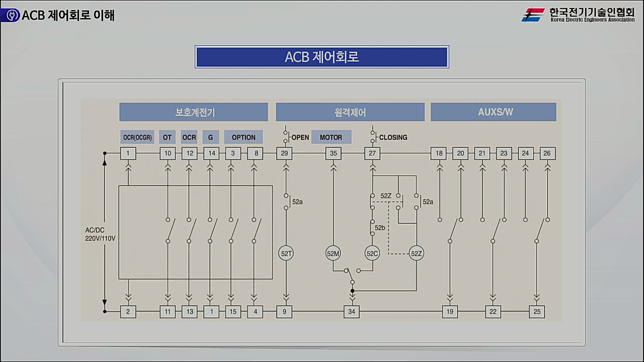Click the 52a label above the 52T coil
This screenshot has width=644, height=362.
(x=297, y=202)
